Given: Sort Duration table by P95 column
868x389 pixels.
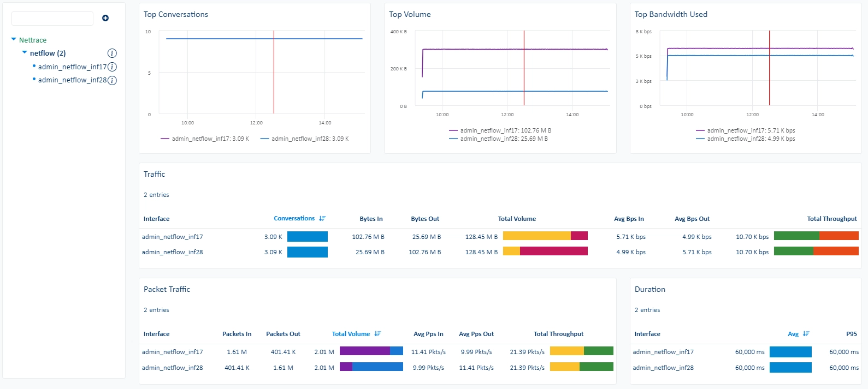Looking at the screenshot, I should pyautogui.click(x=852, y=334).
